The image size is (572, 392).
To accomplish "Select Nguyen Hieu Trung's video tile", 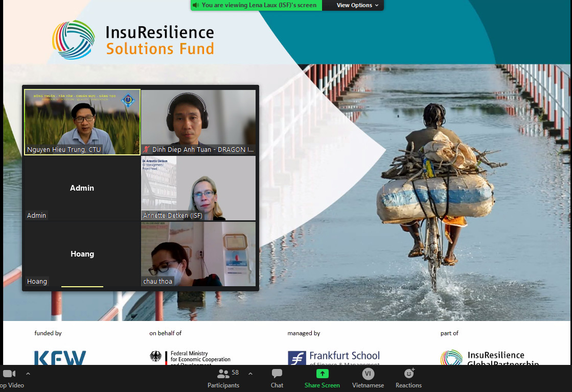I will (82, 122).
